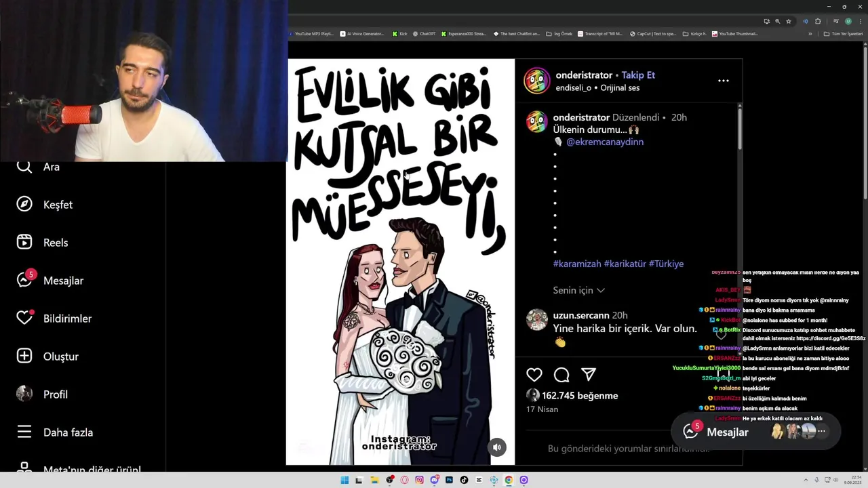Click the comment bubble icon

coord(561,375)
